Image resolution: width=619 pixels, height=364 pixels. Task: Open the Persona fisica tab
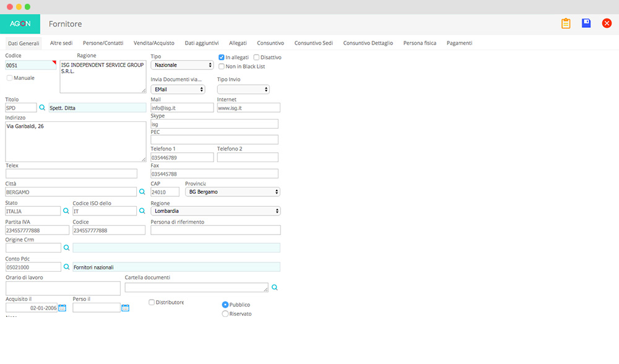420,43
